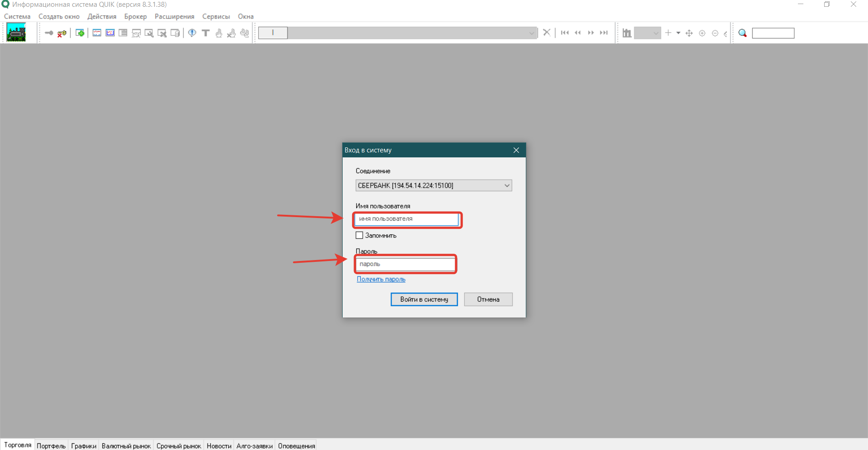Switch to the Оповещения tab
The height and width of the screenshot is (450, 868).
(x=297, y=446)
